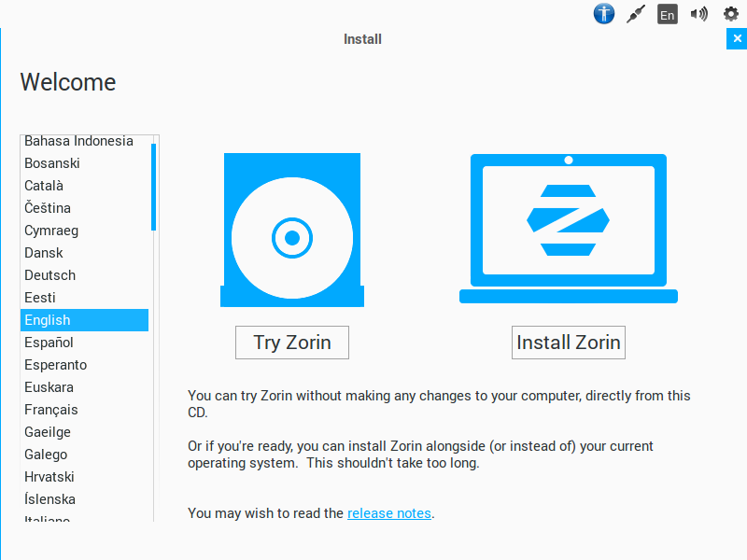The image size is (747, 560).
Task: Click the volume speaker icon
Action: (698, 14)
